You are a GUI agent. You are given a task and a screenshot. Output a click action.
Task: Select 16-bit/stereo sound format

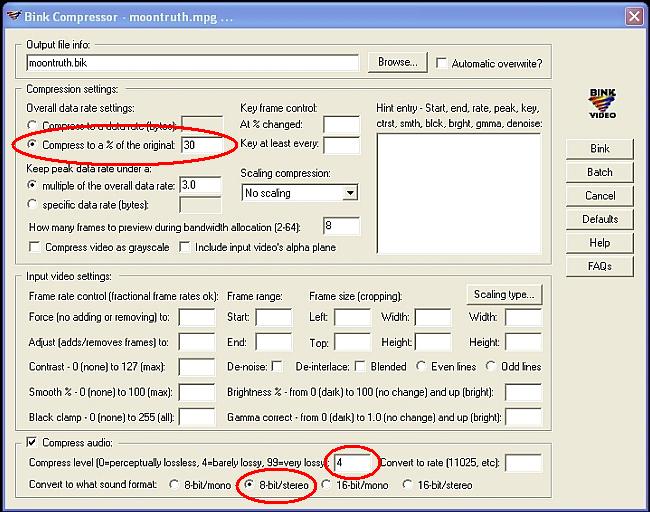click(407, 484)
